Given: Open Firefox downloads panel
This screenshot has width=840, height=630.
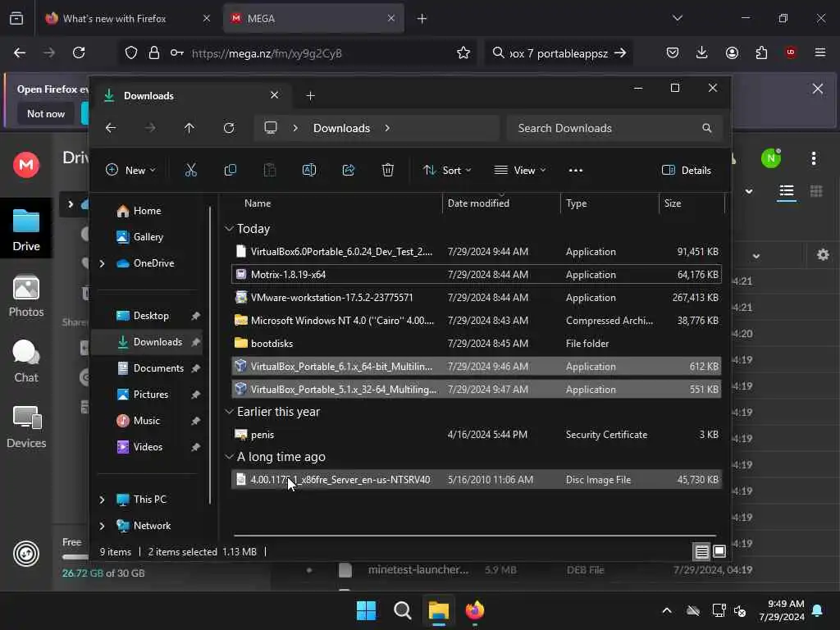Looking at the screenshot, I should 702,52.
